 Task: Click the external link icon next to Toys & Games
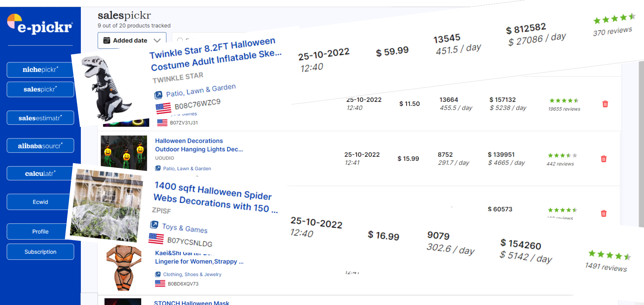154,224
